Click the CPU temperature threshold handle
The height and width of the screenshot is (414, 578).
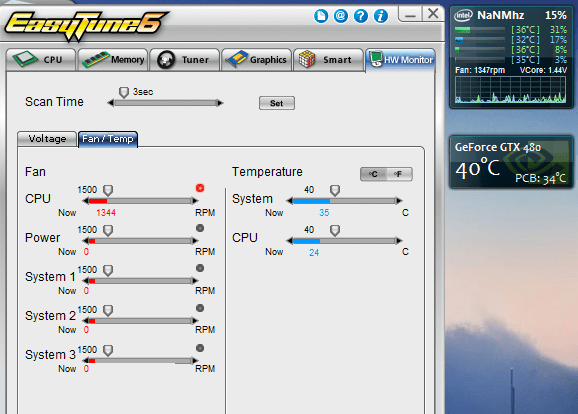click(335, 230)
